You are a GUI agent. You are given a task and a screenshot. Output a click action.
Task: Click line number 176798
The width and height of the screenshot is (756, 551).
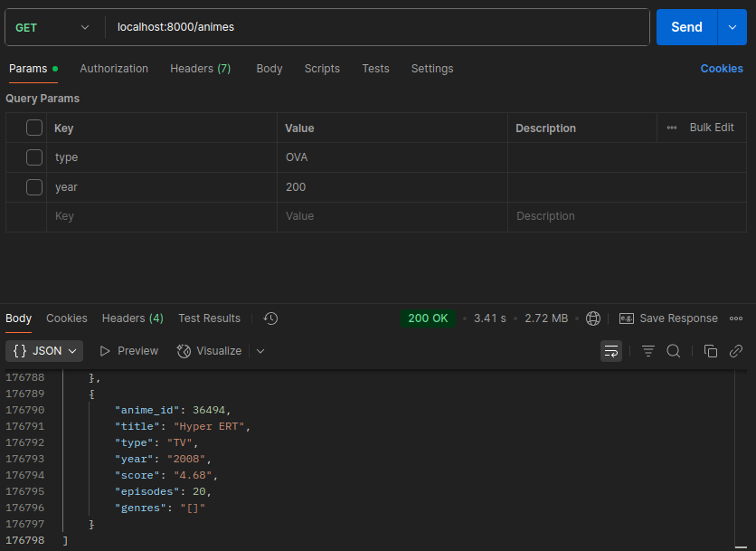click(24, 540)
